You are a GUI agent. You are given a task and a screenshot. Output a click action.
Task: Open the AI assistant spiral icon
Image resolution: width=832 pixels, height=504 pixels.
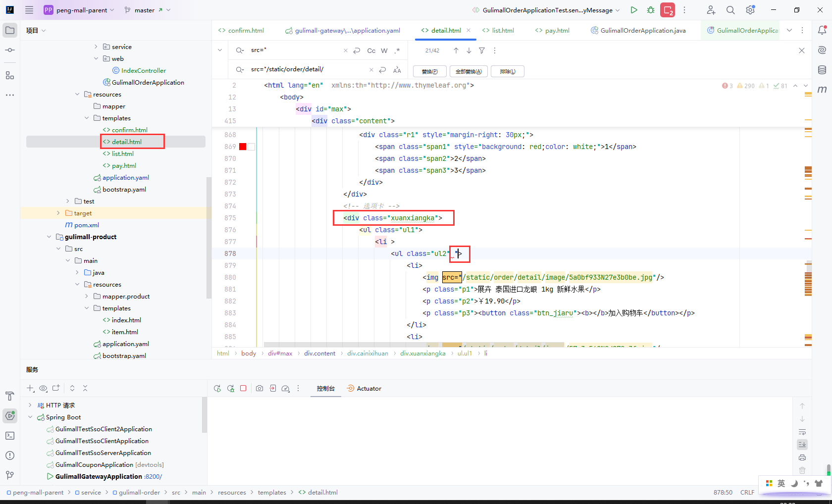click(x=822, y=50)
